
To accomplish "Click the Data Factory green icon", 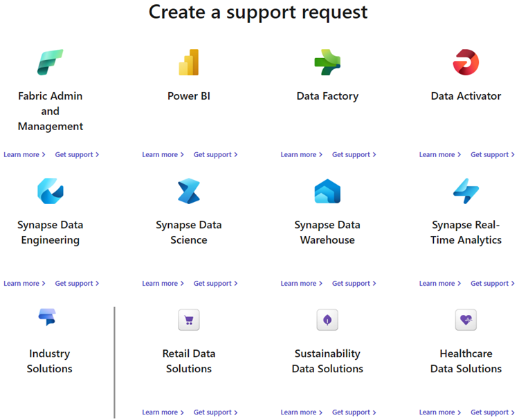I will point(327,62).
